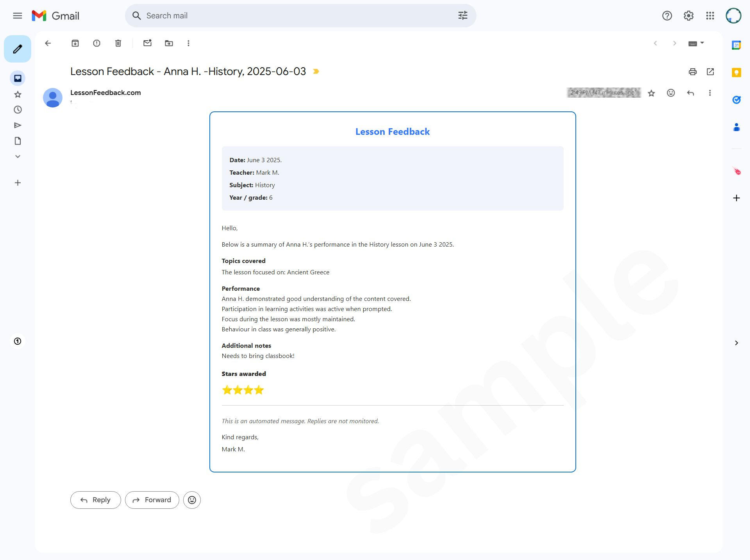Click the sender profile avatar
The width and height of the screenshot is (750, 560).
pyautogui.click(x=53, y=98)
